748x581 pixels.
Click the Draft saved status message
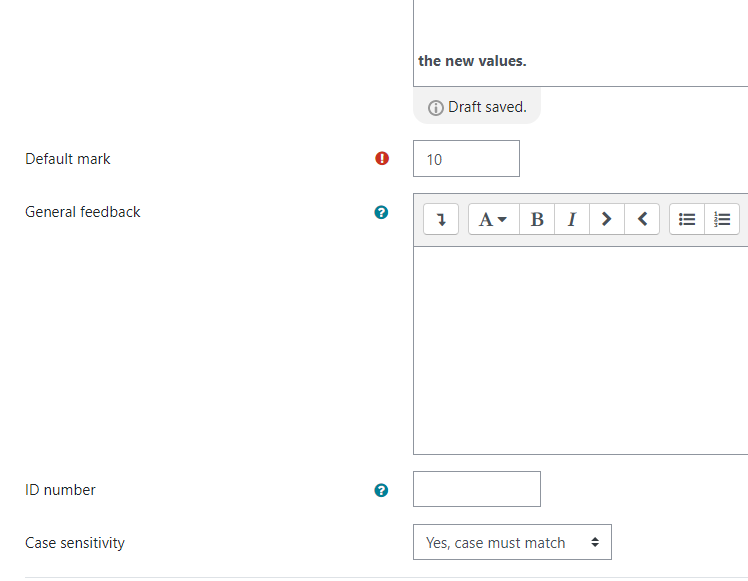tap(477, 107)
